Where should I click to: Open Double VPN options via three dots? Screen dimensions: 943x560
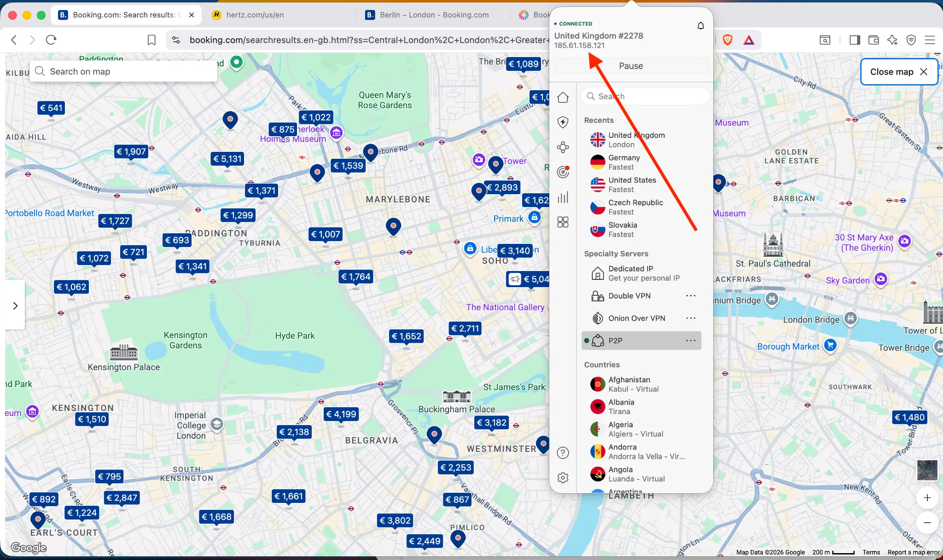click(691, 296)
